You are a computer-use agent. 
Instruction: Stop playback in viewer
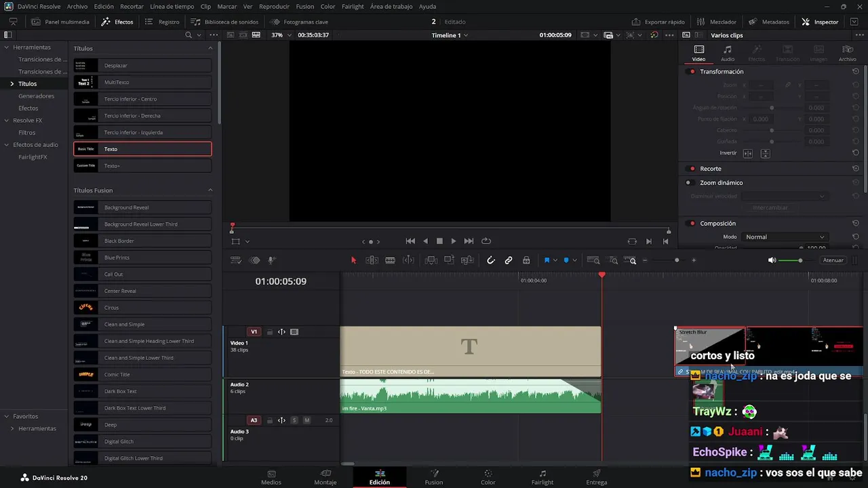point(439,241)
